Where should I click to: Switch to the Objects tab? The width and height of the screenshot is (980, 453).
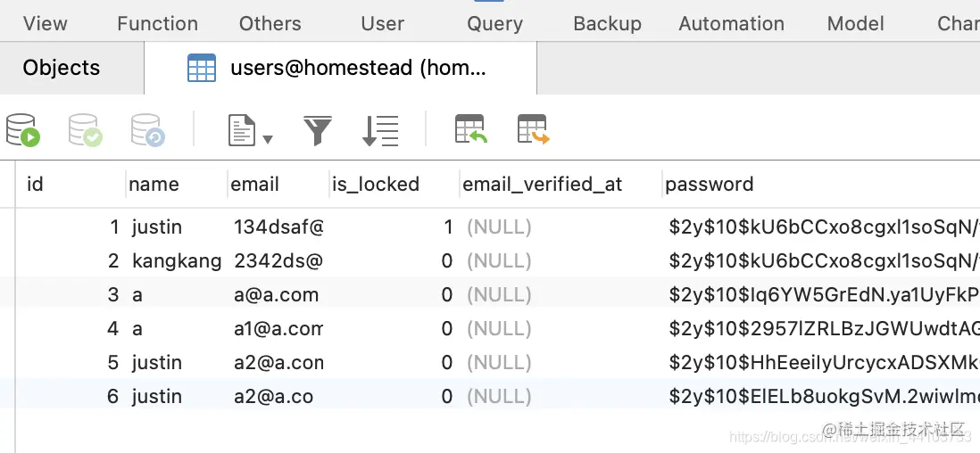(62, 68)
